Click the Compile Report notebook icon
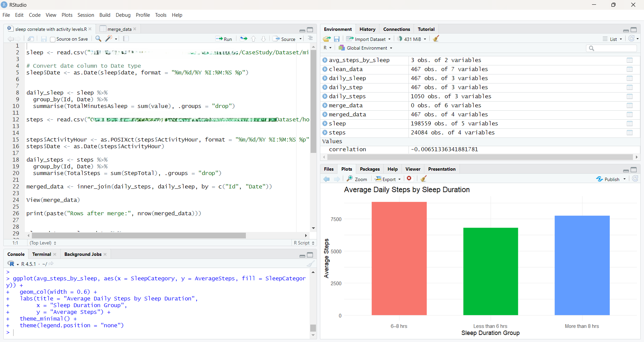 tap(126, 39)
